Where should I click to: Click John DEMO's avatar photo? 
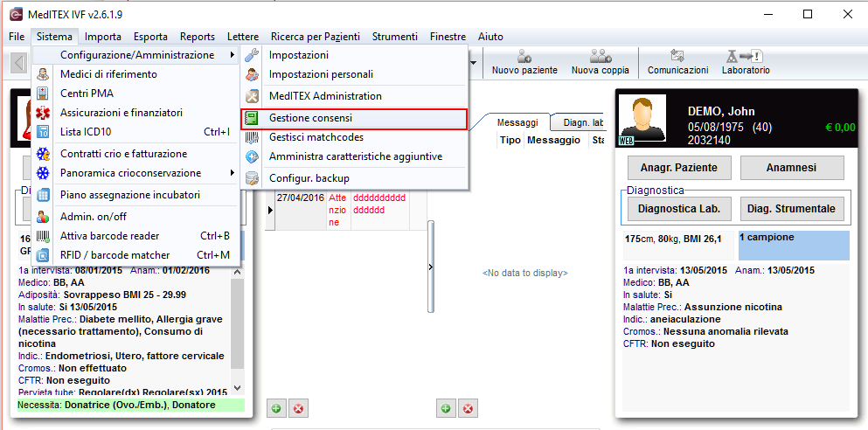tap(642, 119)
